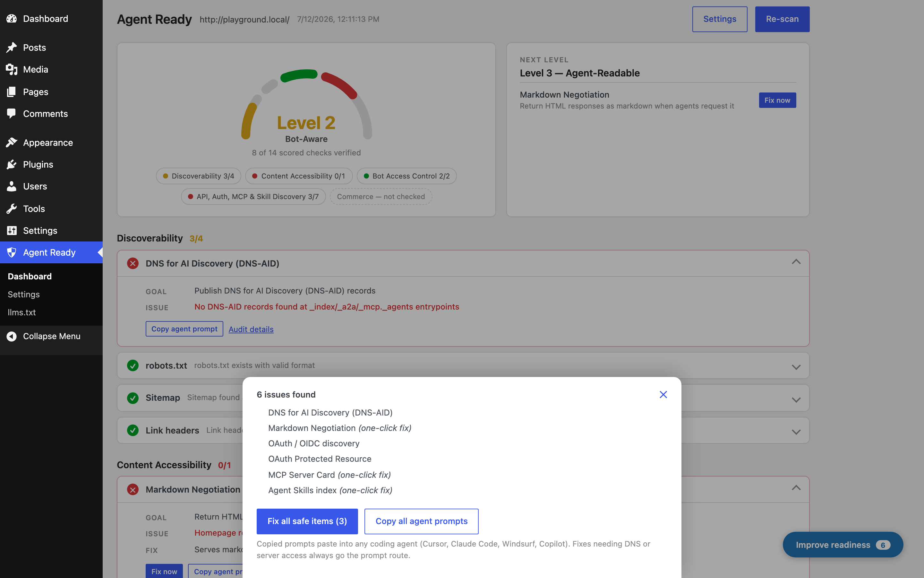This screenshot has height=578, width=924.
Task: Open Audit details link
Action: point(251,329)
